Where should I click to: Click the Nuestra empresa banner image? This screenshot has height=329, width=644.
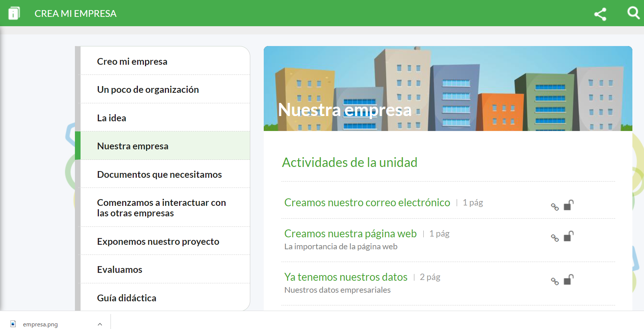[448, 88]
